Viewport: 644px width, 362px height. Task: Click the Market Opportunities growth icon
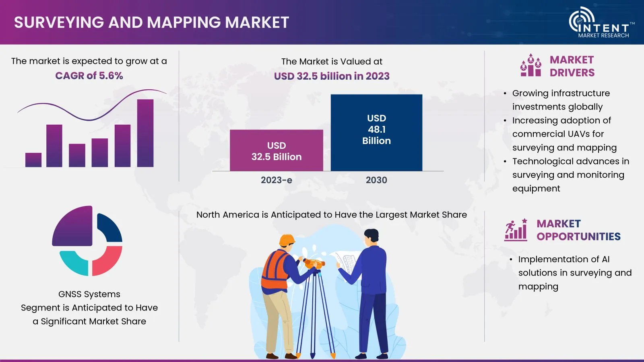point(516,230)
